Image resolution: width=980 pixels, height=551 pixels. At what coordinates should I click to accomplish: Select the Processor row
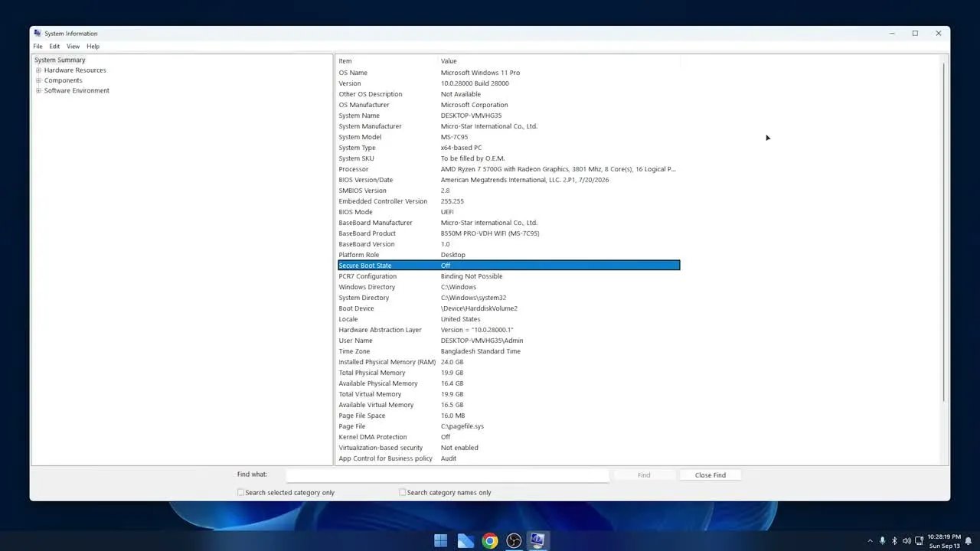(509, 169)
